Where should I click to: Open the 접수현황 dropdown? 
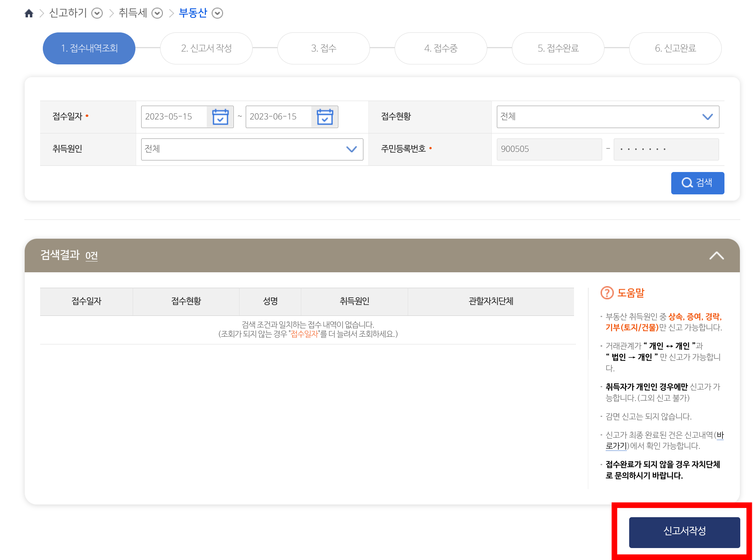click(608, 117)
